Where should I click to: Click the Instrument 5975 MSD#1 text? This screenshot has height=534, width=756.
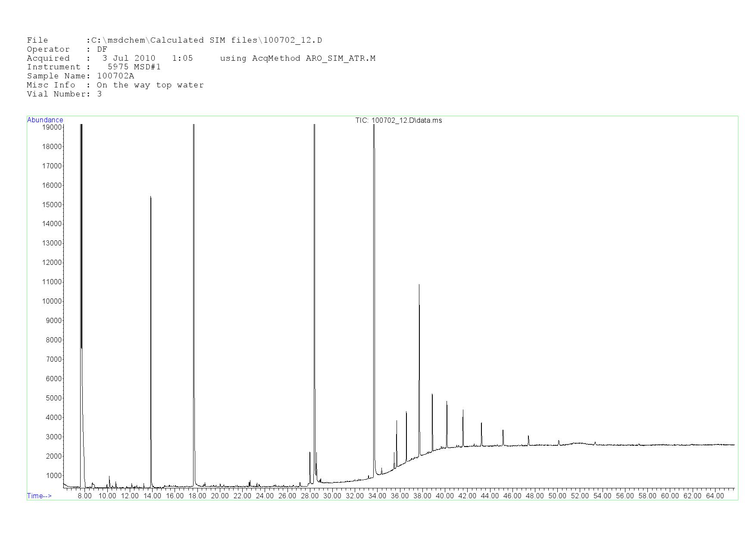pos(94,67)
